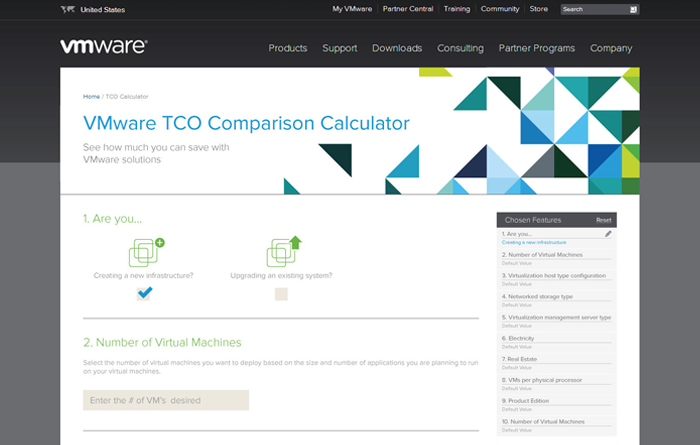Viewport: 700px width, 445px height.
Task: Check the Upgrading an existing system checkbox
Action: pos(281,294)
